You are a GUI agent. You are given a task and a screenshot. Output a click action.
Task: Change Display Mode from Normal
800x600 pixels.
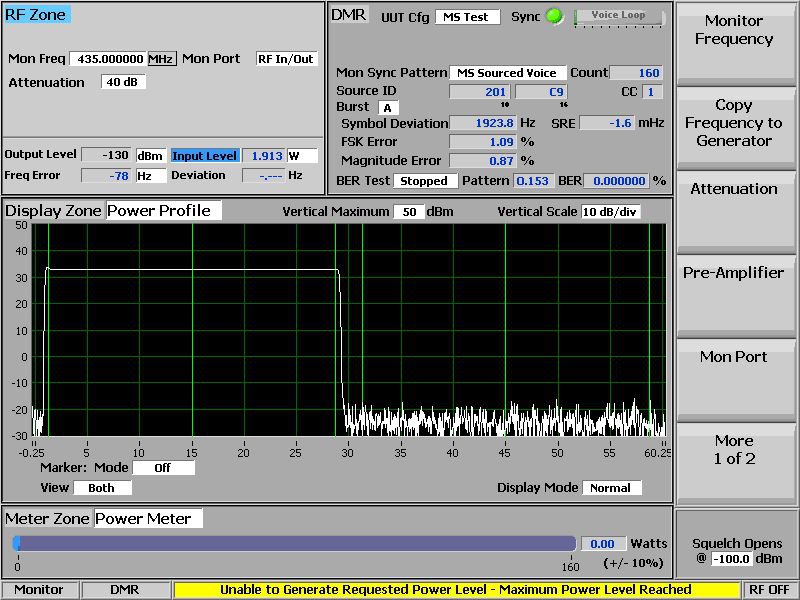(x=610, y=488)
